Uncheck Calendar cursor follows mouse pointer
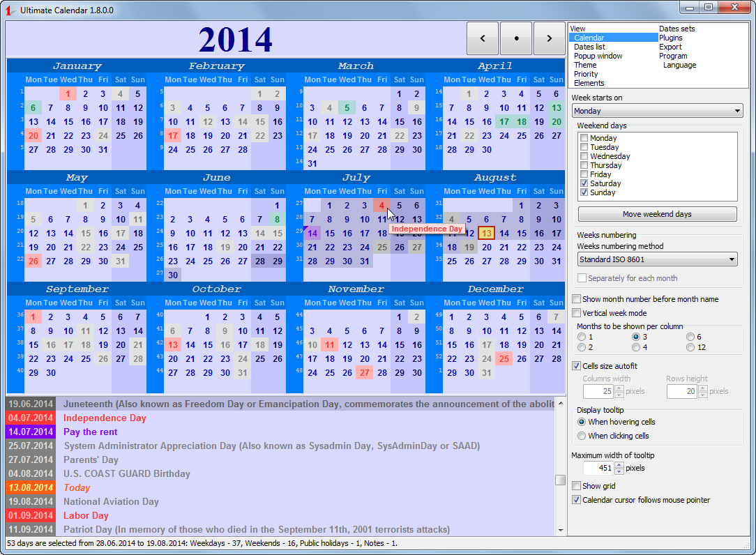Image resolution: width=756 pixels, height=555 pixels. coord(576,500)
